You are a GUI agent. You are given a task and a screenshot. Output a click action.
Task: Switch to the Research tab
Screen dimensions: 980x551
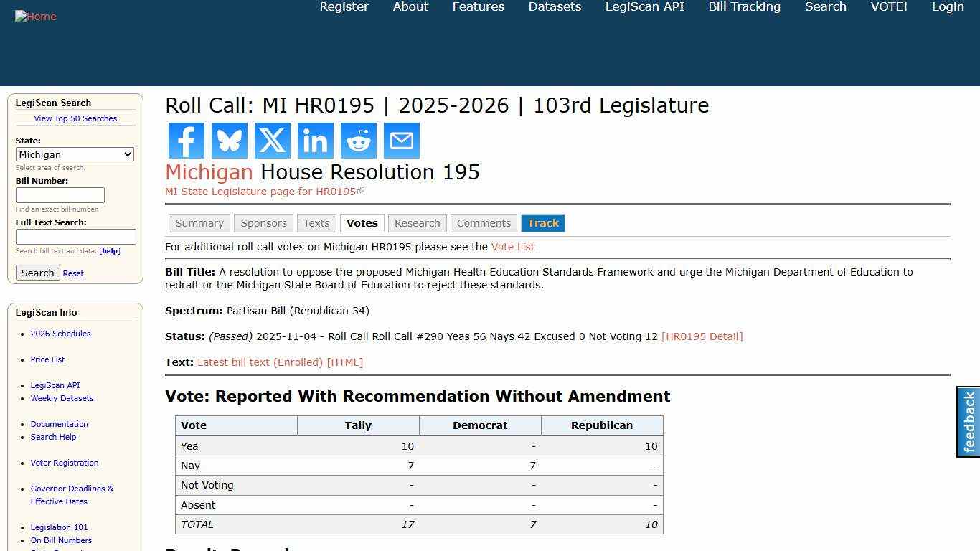click(417, 222)
